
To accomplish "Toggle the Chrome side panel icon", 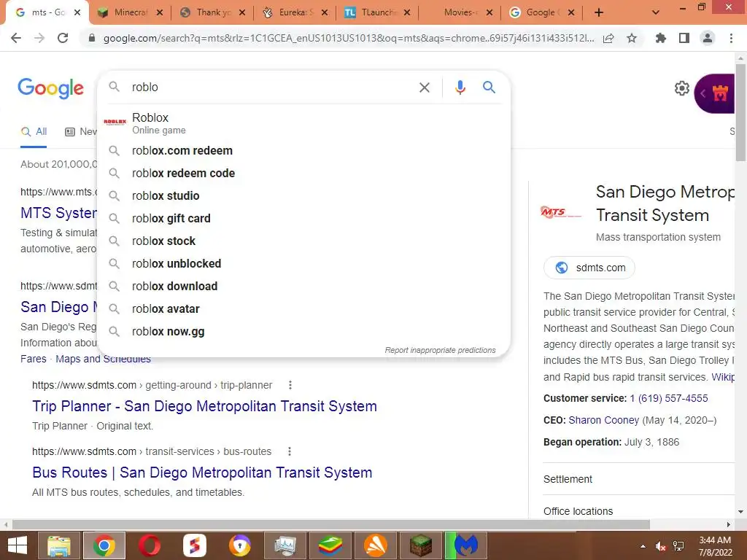I will pyautogui.click(x=684, y=38).
